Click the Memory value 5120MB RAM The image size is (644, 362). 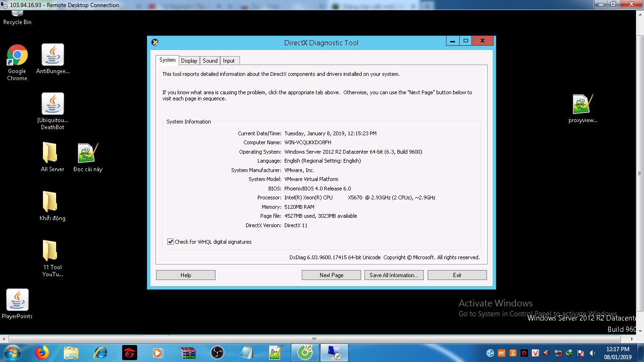299,207
